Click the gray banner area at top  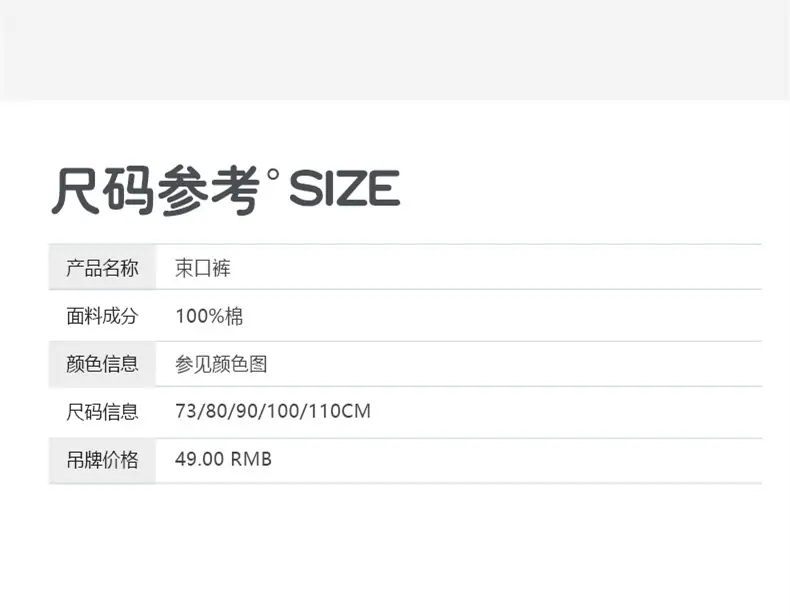click(x=395, y=50)
